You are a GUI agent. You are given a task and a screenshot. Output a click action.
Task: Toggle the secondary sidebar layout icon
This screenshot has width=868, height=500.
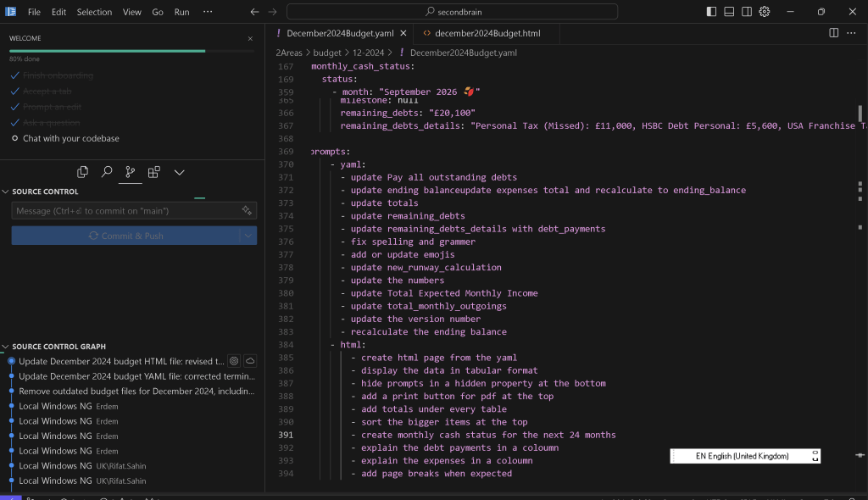[x=747, y=12]
